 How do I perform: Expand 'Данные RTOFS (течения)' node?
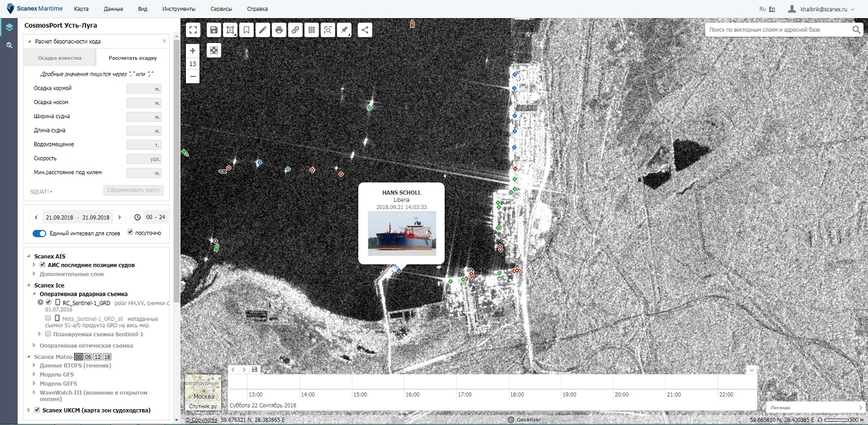coord(34,365)
